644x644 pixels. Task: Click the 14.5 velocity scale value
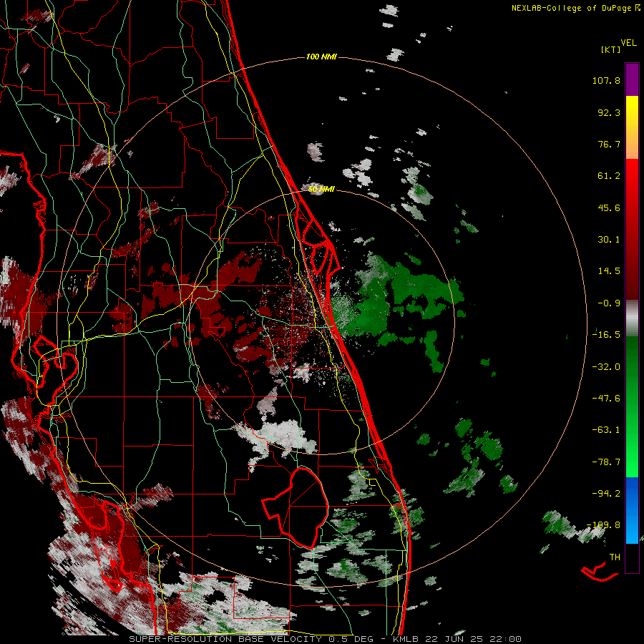click(609, 271)
